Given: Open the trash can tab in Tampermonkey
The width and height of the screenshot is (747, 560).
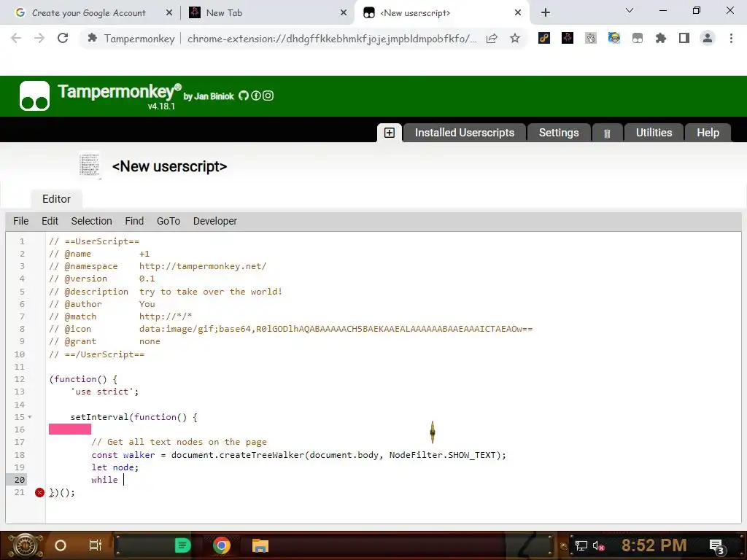Looking at the screenshot, I should coord(607,133).
